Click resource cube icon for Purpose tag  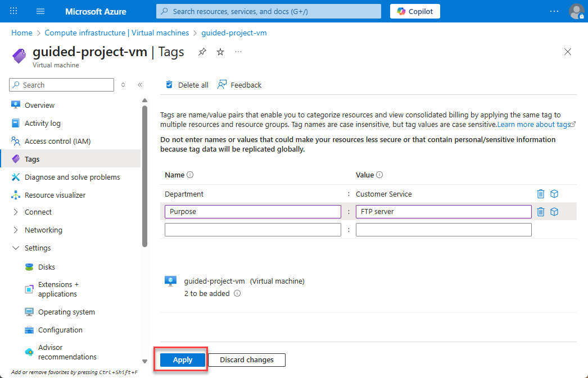click(554, 212)
